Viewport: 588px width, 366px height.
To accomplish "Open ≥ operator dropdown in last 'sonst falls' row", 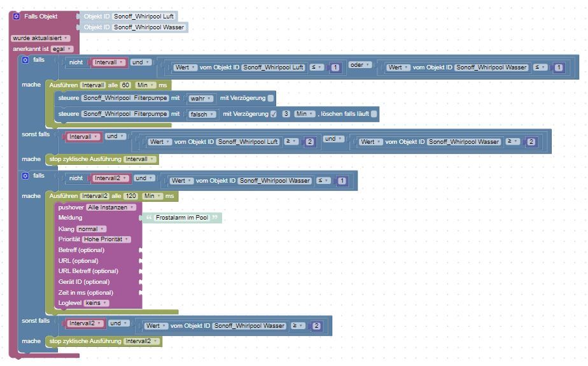I will tap(298, 326).
